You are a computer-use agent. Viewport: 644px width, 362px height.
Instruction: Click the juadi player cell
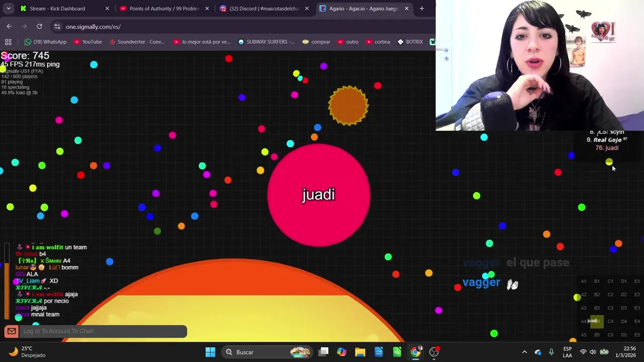[x=318, y=195]
